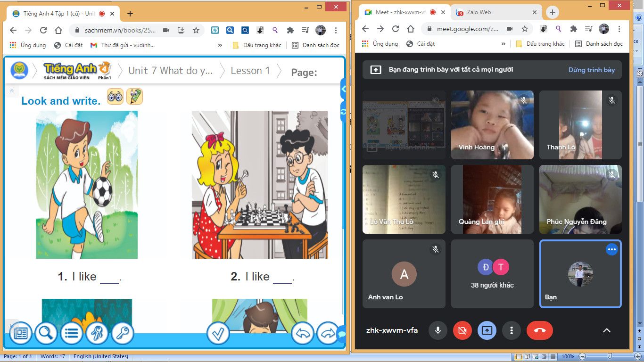Screen dimensions: 644x362
Task: Click the checkmark check-answers button
Action: point(218,333)
